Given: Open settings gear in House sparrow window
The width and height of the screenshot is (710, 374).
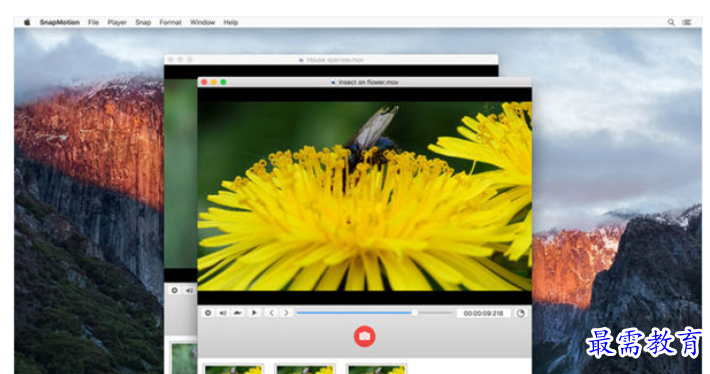Looking at the screenshot, I should click(x=174, y=290).
